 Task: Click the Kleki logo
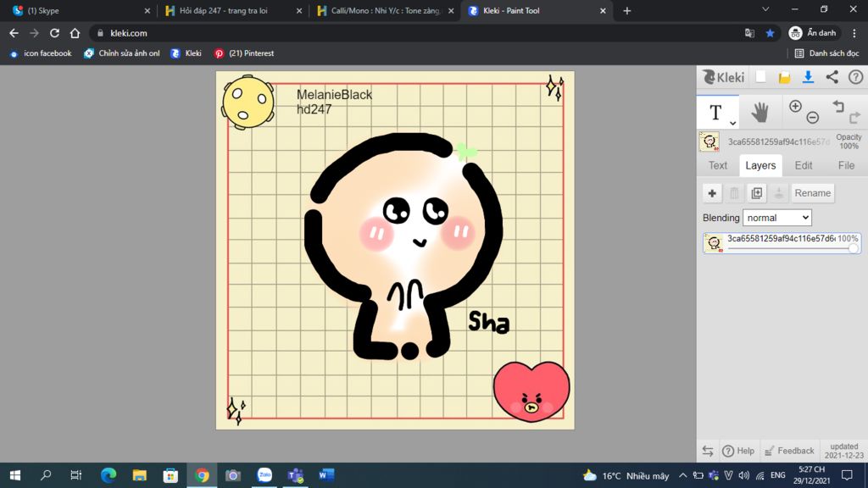pyautogui.click(x=724, y=77)
